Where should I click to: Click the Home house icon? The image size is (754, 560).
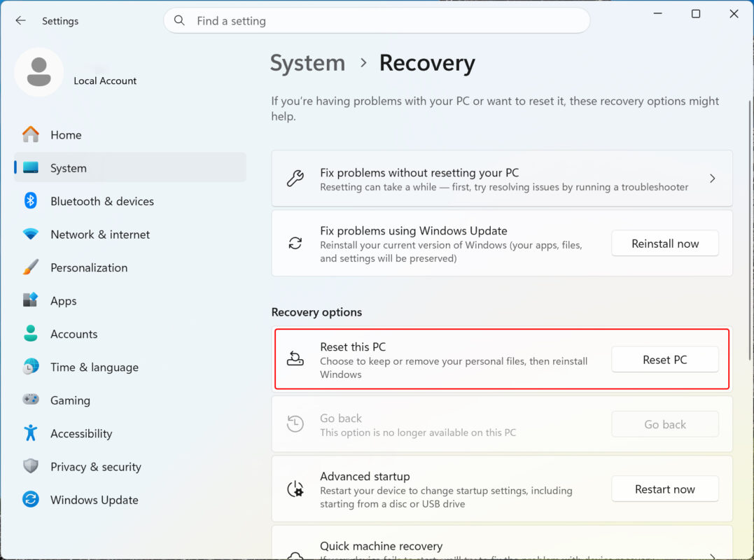tap(31, 134)
